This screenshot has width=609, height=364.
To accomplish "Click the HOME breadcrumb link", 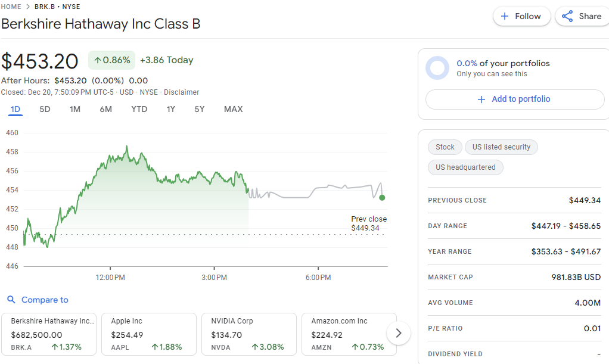I will click(11, 7).
